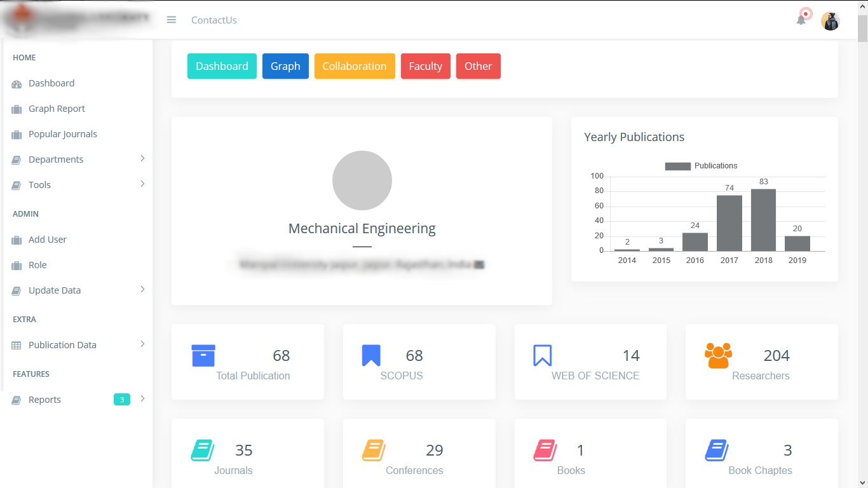Click the Web of Science bookmark icon
The image size is (868, 488).
(x=542, y=355)
